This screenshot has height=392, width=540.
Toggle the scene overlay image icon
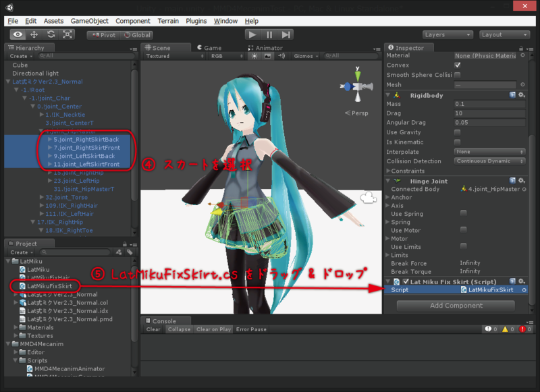[267, 56]
